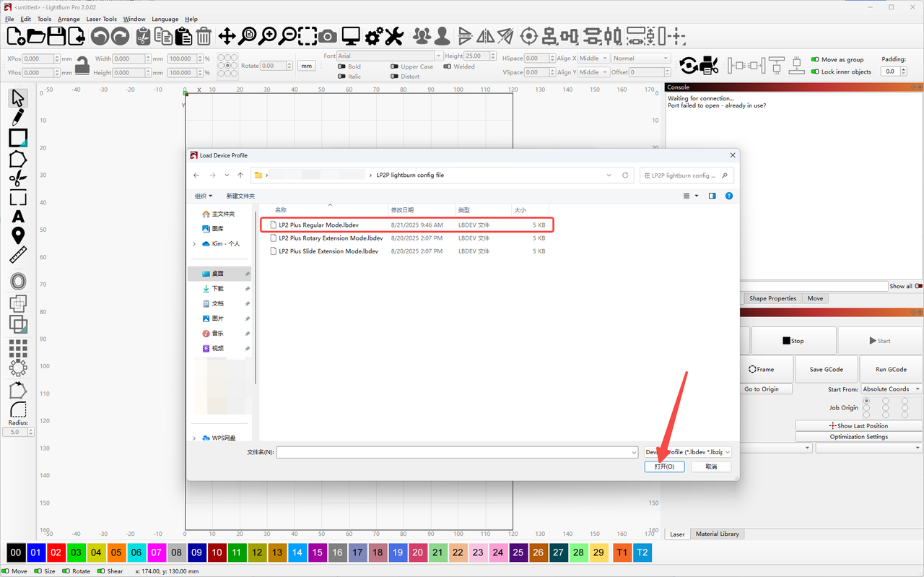Click the Save GCode button
This screenshot has width=924, height=577.
[x=826, y=369]
